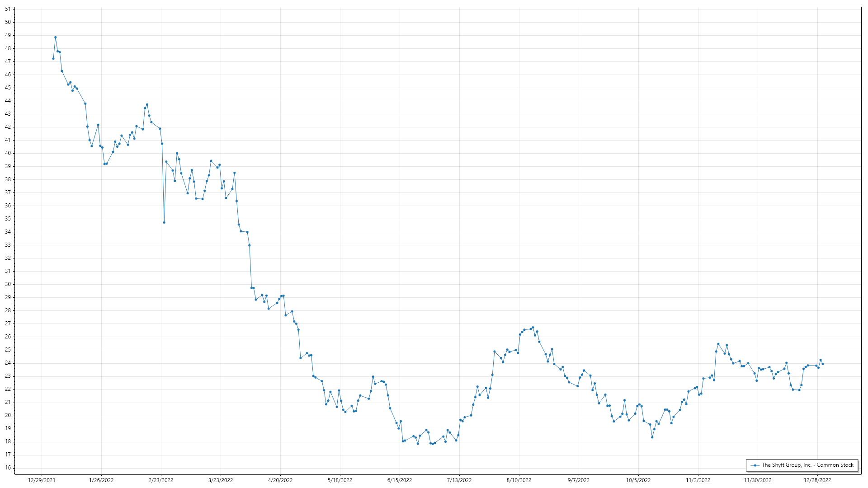Click the 16 value on the price axis

[x=8, y=468]
